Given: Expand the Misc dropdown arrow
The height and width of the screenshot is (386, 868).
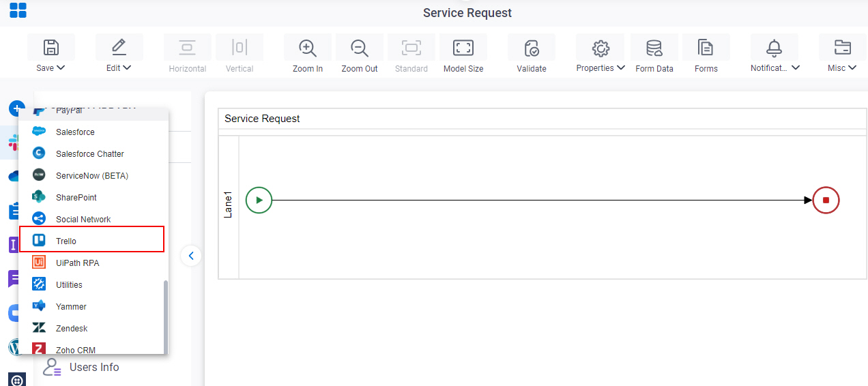Looking at the screenshot, I should pos(852,68).
